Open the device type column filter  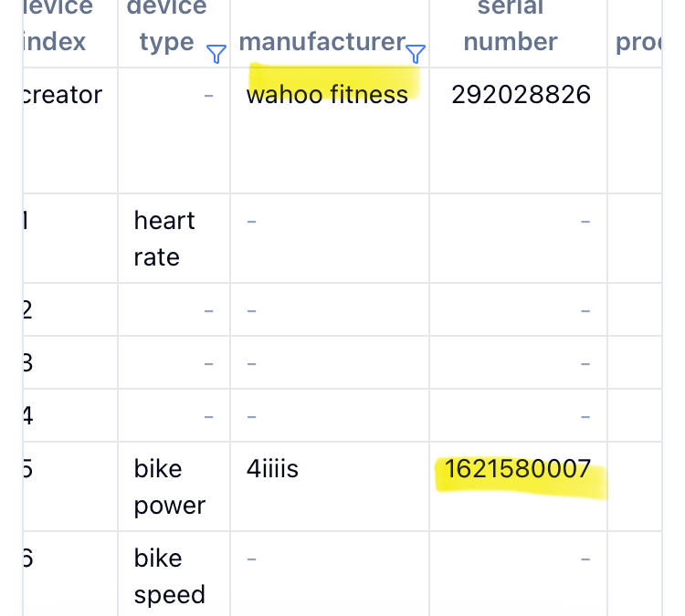click(216, 54)
